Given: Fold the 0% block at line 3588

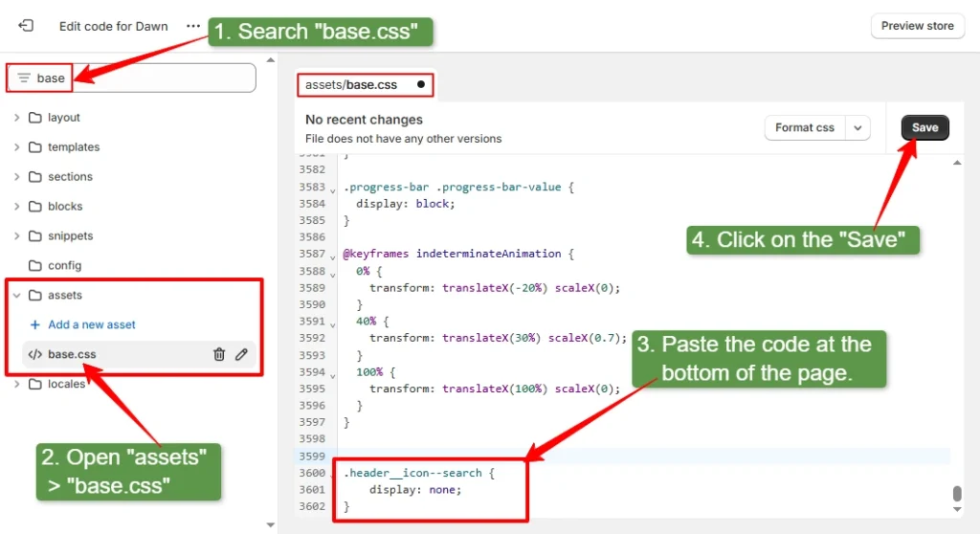Looking at the screenshot, I should click(332, 274).
